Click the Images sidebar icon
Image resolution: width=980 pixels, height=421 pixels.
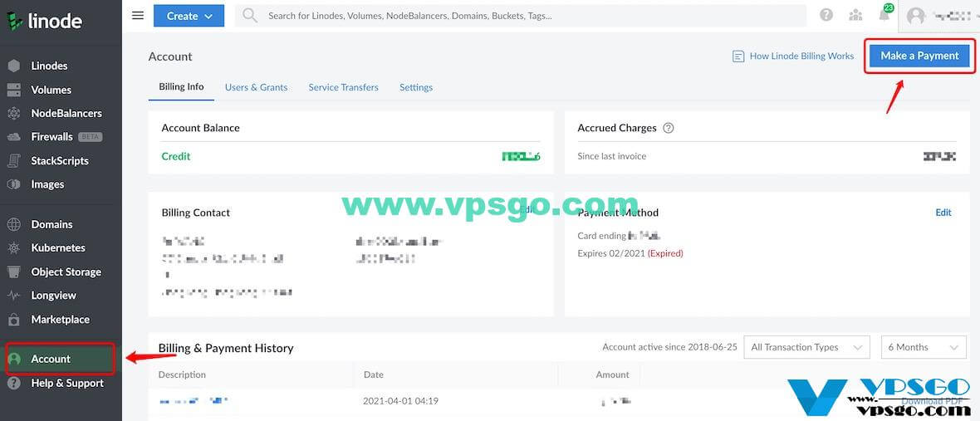tap(14, 184)
